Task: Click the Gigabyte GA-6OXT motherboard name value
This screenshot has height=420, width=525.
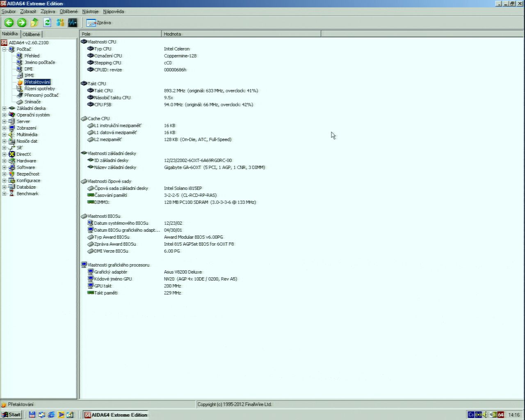Action: tap(215, 167)
